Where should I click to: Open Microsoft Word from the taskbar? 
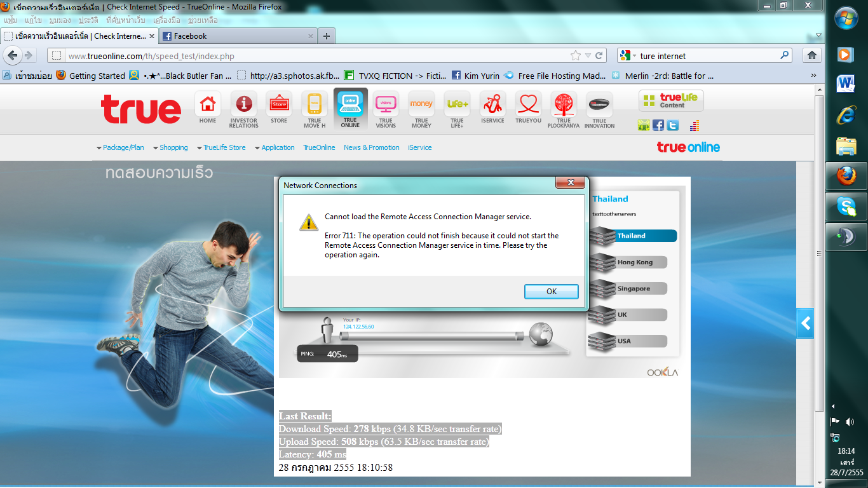846,84
